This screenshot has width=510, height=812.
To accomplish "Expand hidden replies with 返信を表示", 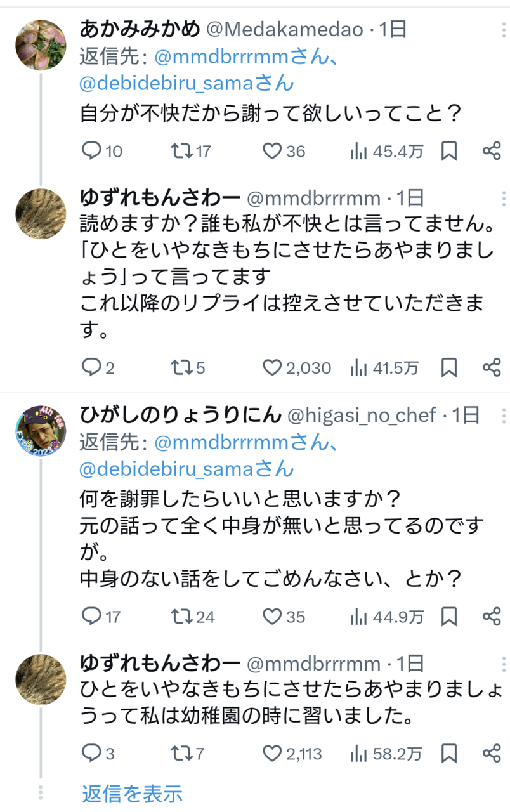I will click(x=132, y=792).
